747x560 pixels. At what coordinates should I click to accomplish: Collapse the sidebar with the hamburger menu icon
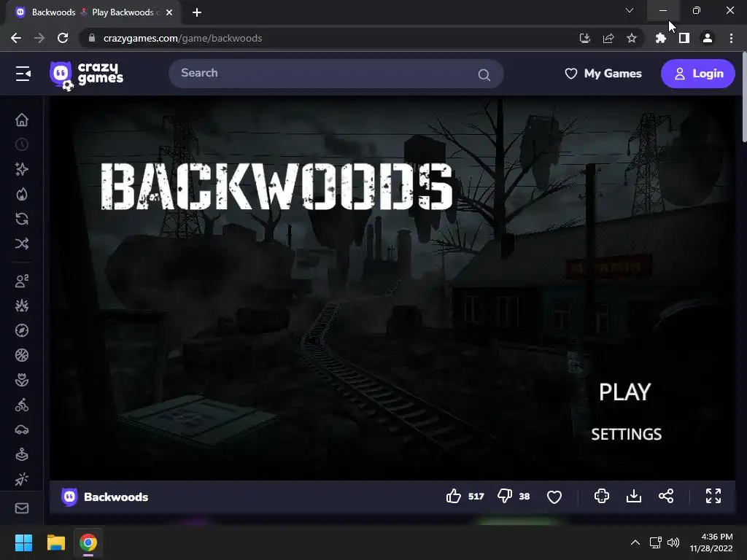pos(23,74)
